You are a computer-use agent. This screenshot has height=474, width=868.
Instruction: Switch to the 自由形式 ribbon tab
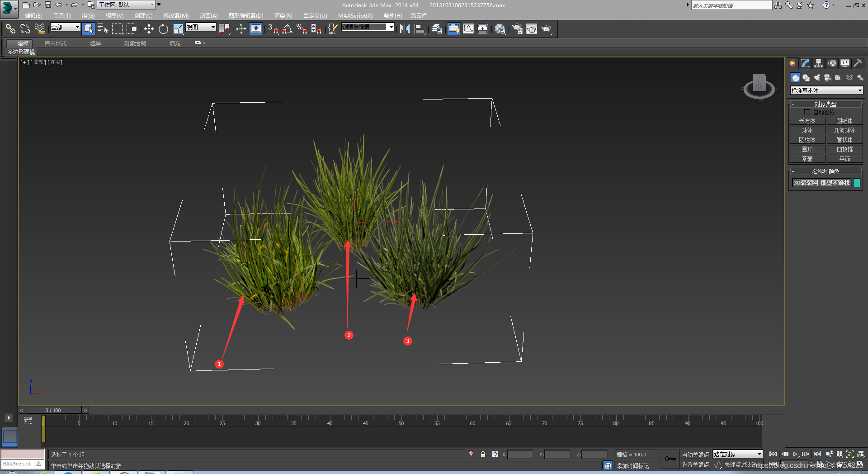[x=56, y=43]
